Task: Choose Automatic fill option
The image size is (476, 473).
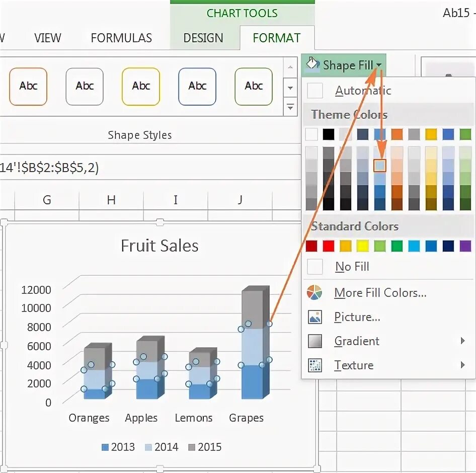Action: point(388,91)
